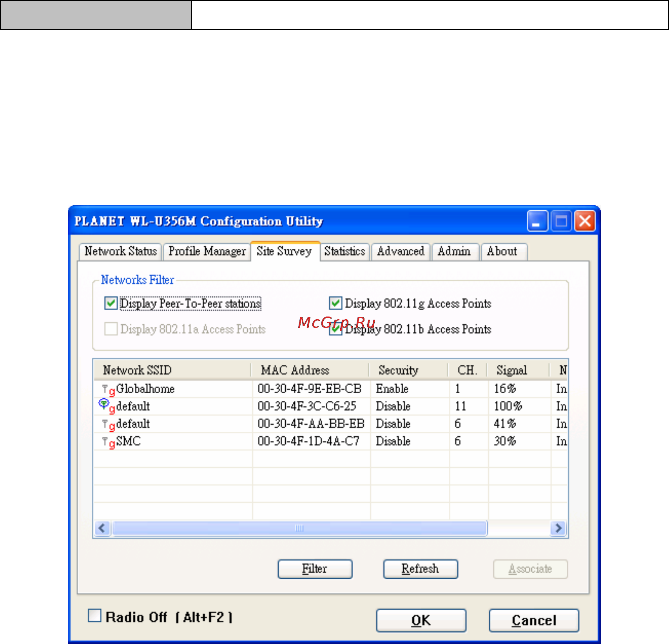Click the 30% signal value
This screenshot has width=669, height=644.
(x=505, y=441)
